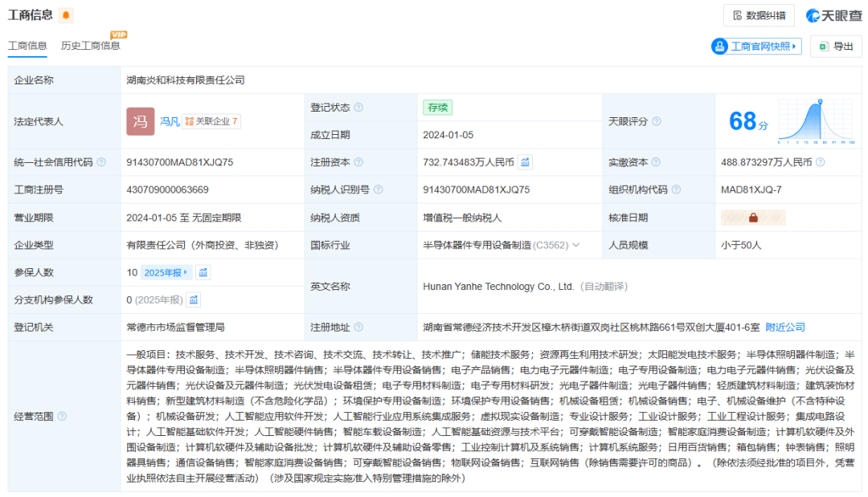The height and width of the screenshot is (497, 868).
Task: View 关联企业 7 related companies tag
Action: point(211,121)
